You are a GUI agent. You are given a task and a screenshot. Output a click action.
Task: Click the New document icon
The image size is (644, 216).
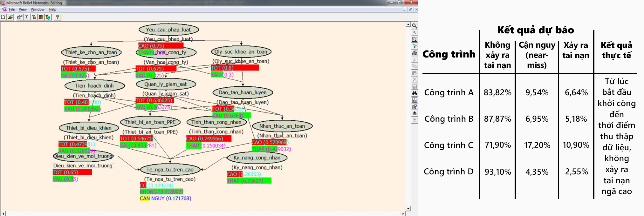3,17
